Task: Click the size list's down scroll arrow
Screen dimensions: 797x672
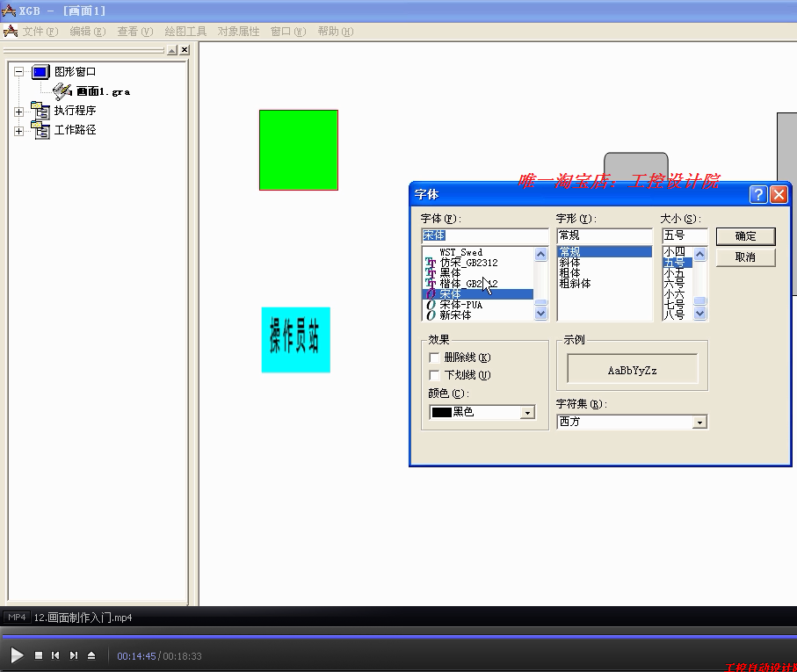Action: point(700,314)
